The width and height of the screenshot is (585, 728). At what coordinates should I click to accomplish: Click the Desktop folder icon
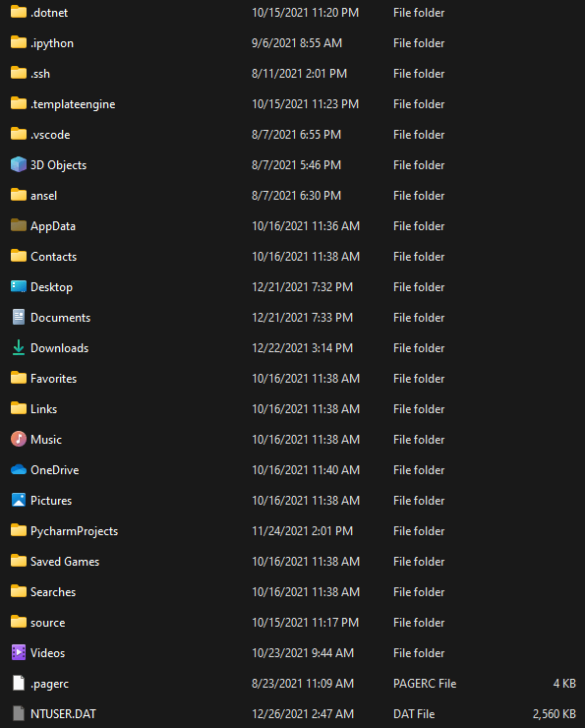[19, 287]
